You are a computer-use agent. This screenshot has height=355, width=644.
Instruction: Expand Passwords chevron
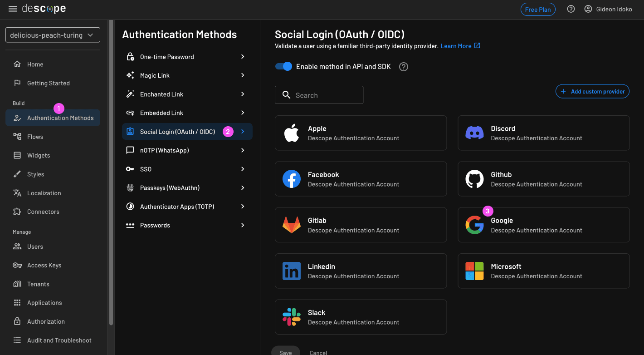(x=243, y=225)
